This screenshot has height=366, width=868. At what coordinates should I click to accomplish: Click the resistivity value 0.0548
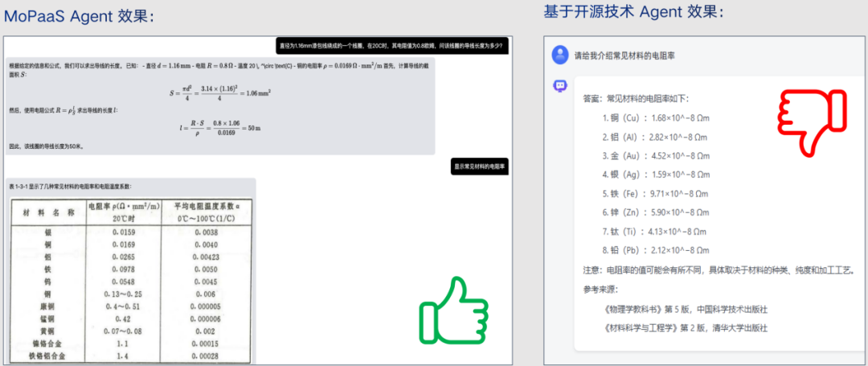point(123,282)
